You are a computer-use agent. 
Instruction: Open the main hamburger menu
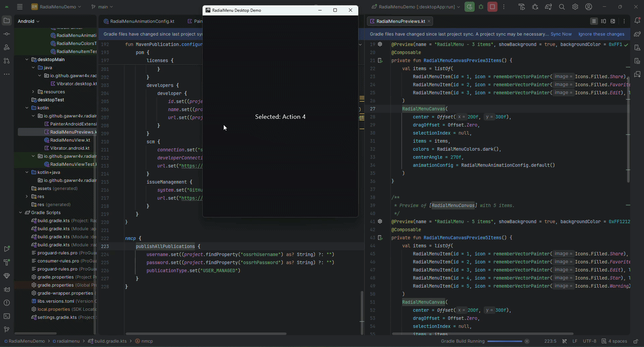pyautogui.click(x=19, y=7)
